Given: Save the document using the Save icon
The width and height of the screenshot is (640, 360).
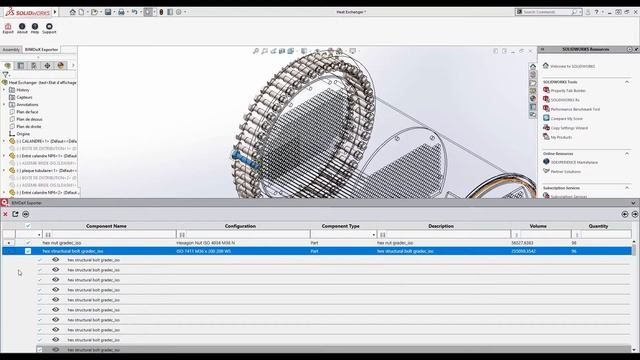Looking at the screenshot, I should tap(108, 12).
